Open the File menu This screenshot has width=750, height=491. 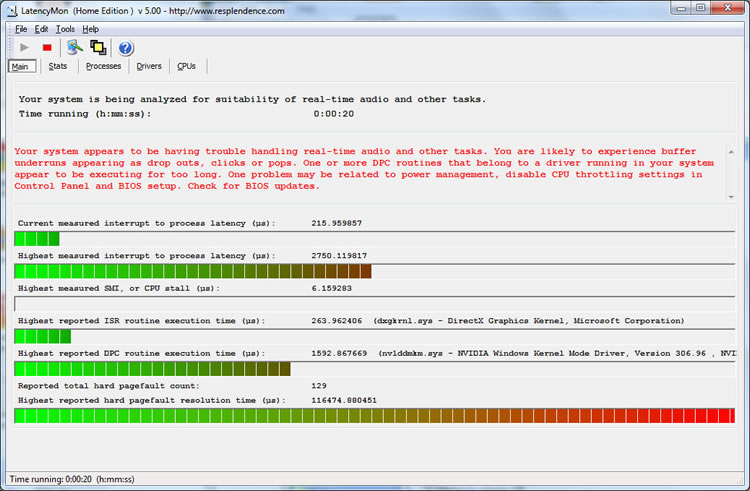pyautogui.click(x=21, y=29)
